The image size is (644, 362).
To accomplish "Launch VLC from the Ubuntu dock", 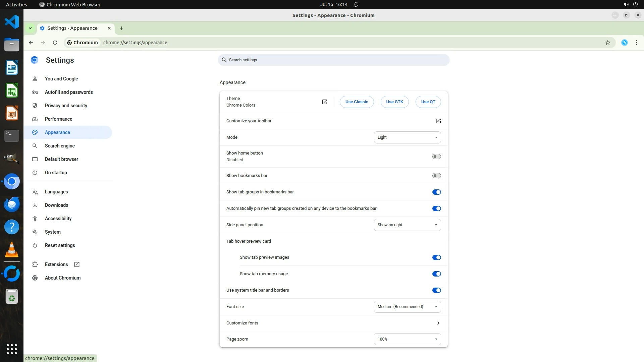I will click(12, 250).
